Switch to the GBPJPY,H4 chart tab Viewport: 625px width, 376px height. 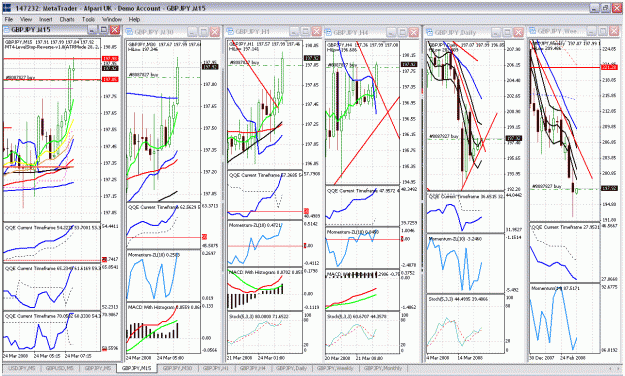[253, 368]
